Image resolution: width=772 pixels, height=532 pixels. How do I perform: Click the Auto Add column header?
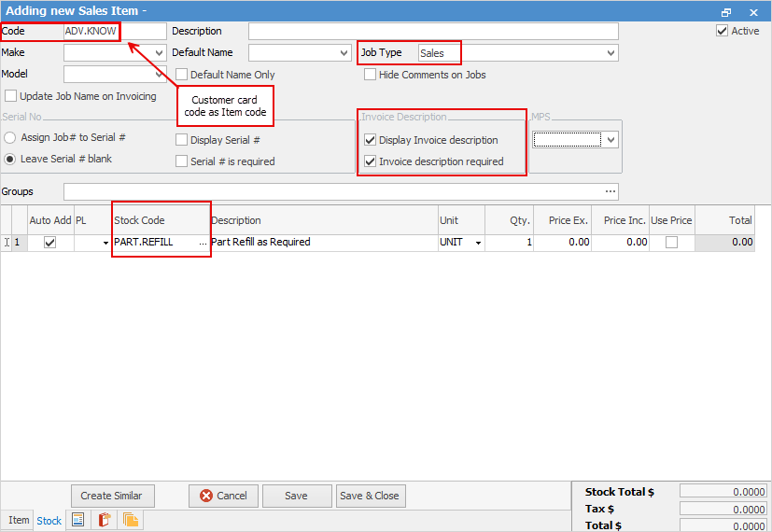pyautogui.click(x=50, y=220)
